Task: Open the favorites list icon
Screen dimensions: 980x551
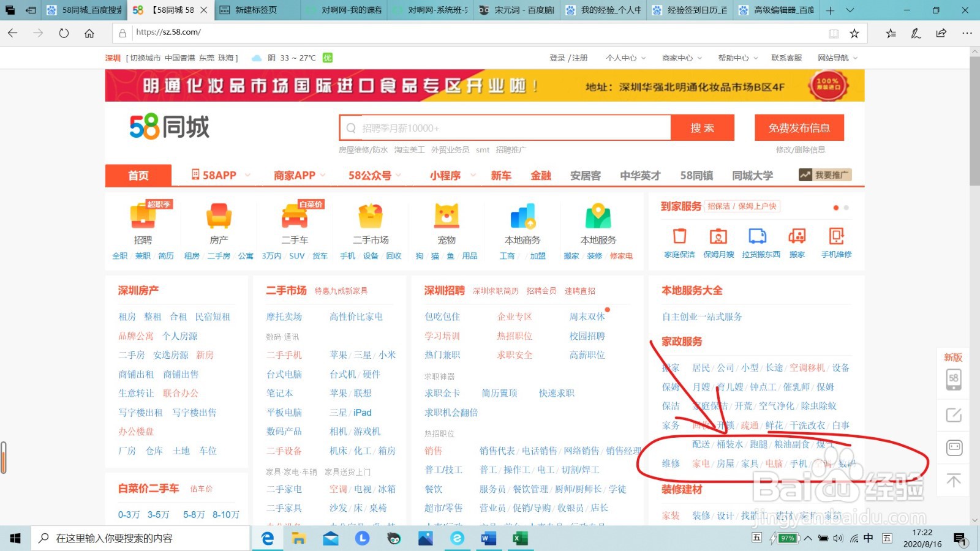Action: (891, 33)
